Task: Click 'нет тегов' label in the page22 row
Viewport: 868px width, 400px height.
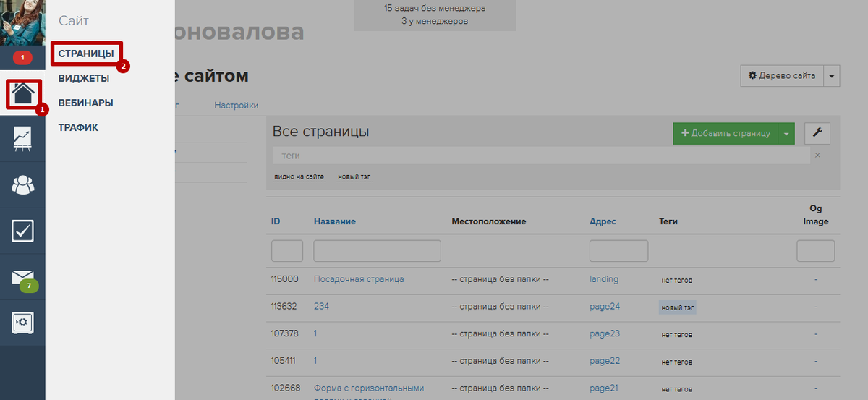Action: (x=676, y=362)
